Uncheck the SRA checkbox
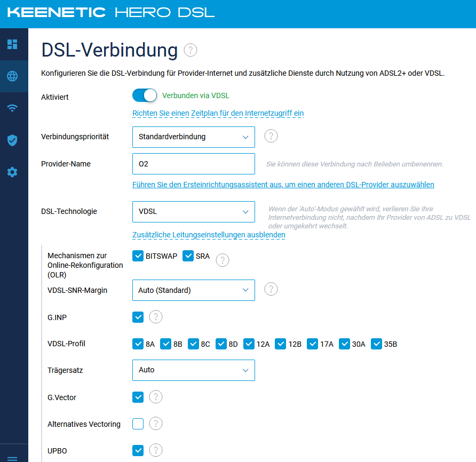 [188, 256]
